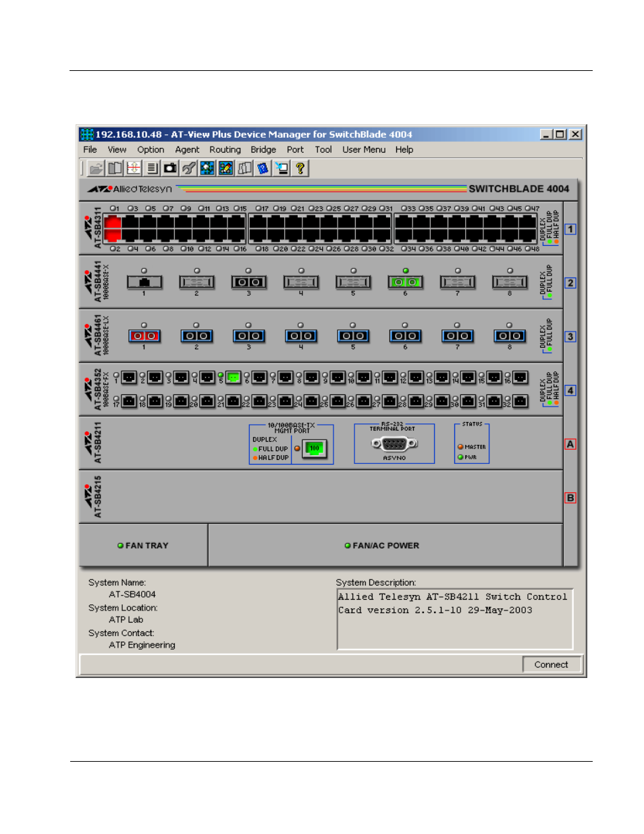Click the Allied Telesyn logo

click(130, 189)
